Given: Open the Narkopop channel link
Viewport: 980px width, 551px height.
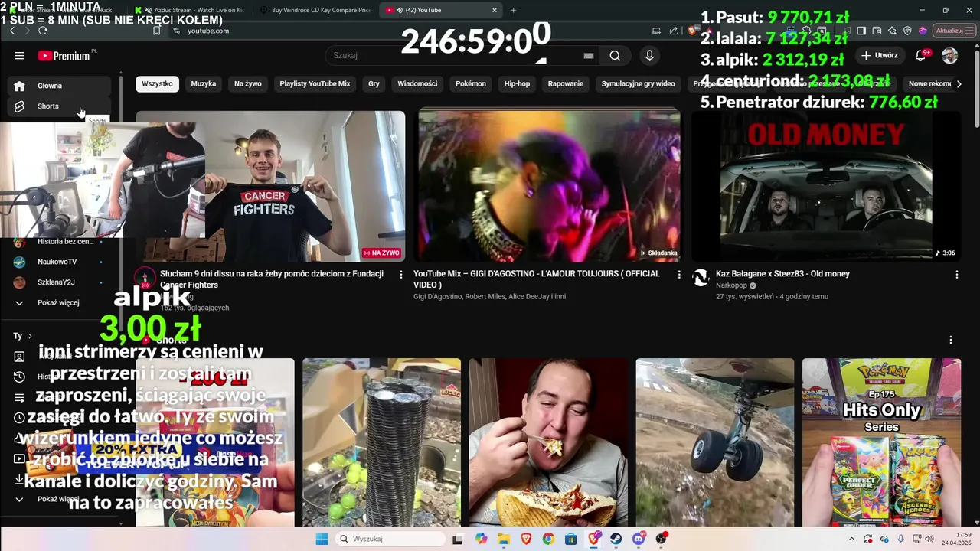Looking at the screenshot, I should 731,285.
